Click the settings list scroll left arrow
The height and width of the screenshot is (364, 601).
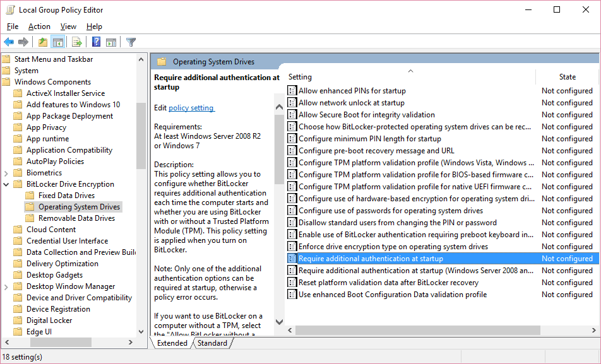(x=290, y=330)
